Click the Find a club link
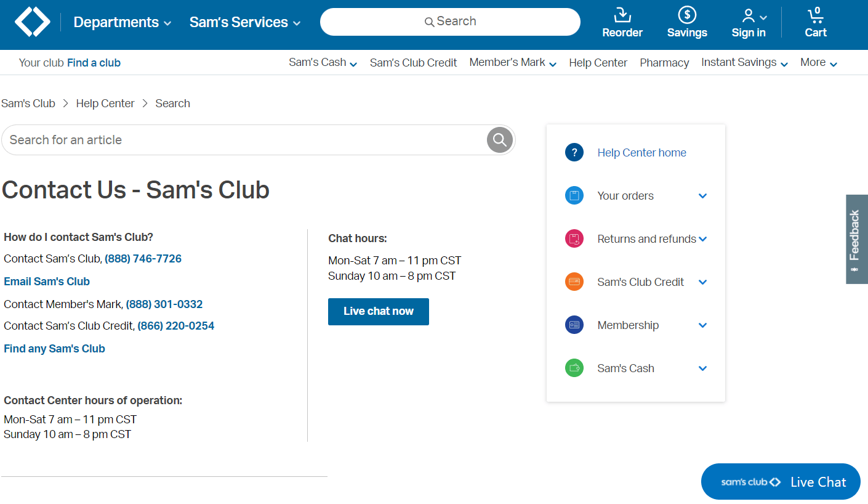Viewport: 868px width, 504px height. [94, 63]
